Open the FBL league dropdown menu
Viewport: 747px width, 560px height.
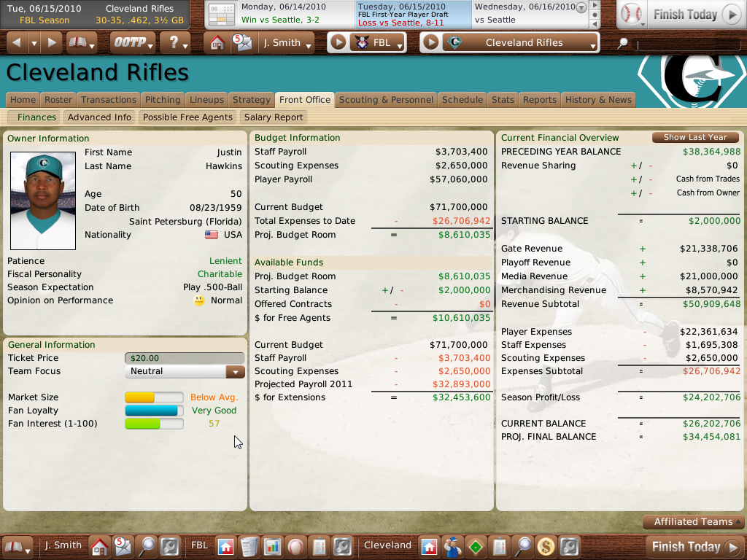pyautogui.click(x=378, y=43)
